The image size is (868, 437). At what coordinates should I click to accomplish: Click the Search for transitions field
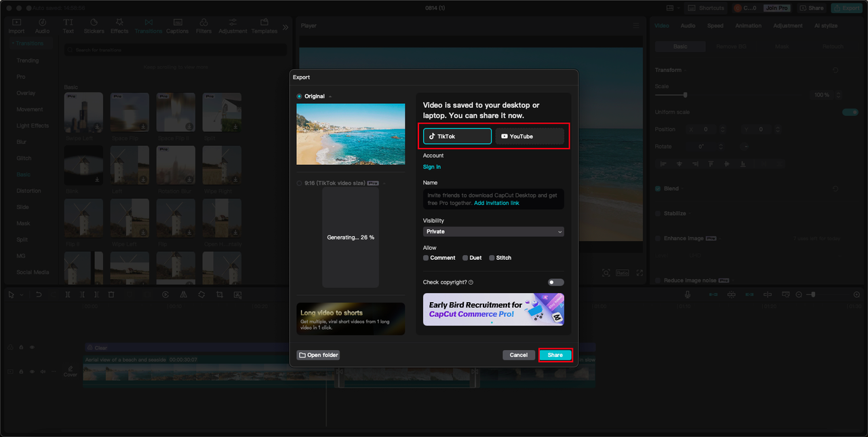[175, 50]
